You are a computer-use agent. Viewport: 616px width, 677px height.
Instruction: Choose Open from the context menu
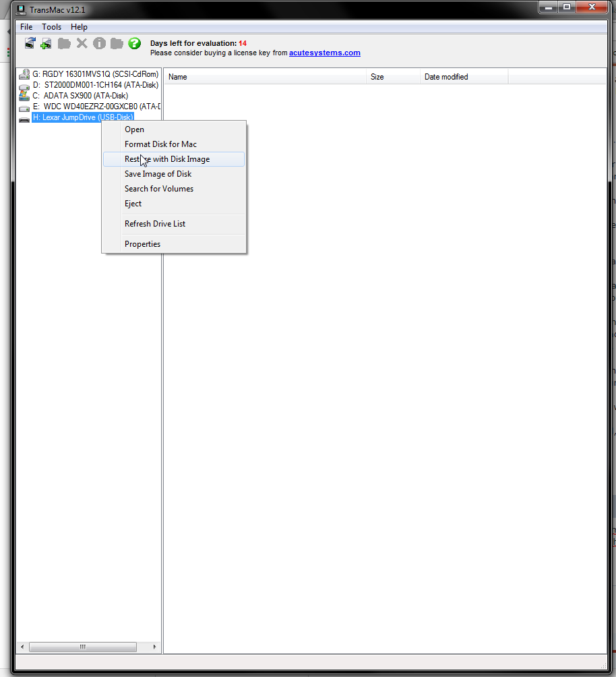tap(174, 129)
